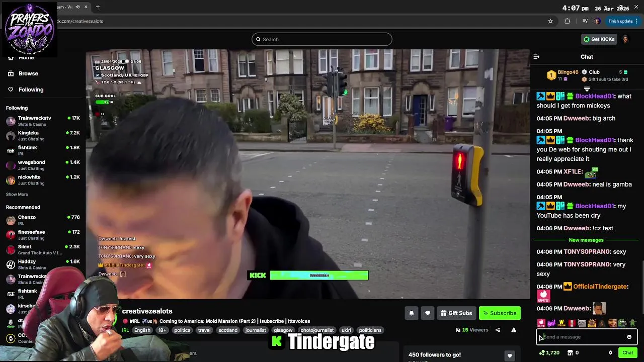Open nickwhite channel in the sidebar
Screen dimensions: 644x362
pyautogui.click(x=43, y=180)
